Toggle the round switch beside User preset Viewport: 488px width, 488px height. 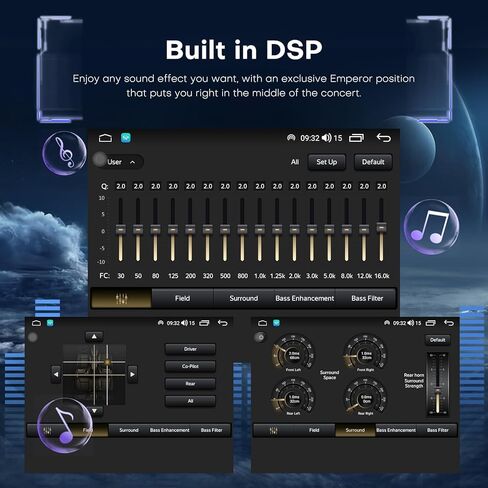click(x=99, y=160)
